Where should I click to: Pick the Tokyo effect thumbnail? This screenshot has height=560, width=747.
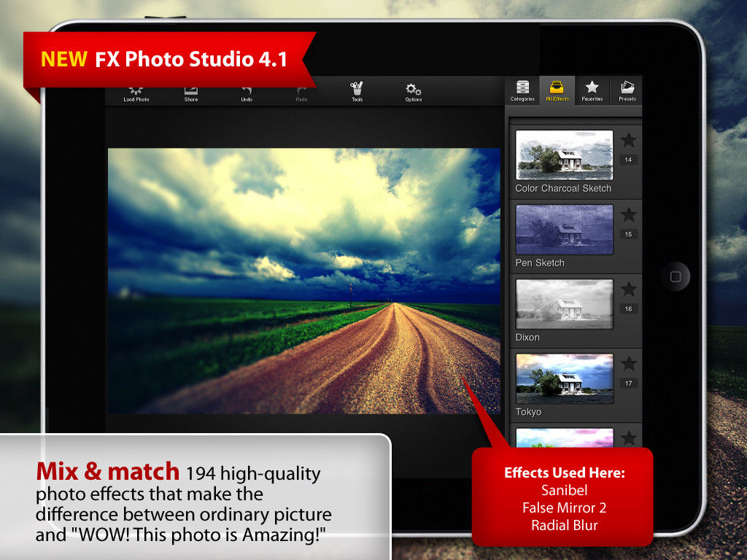tap(564, 378)
